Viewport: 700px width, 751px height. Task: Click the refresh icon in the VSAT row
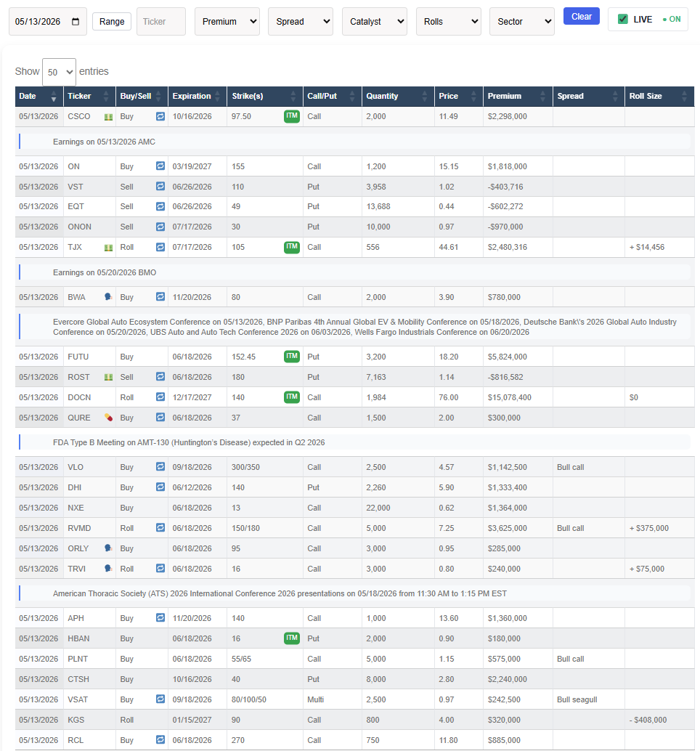160,699
